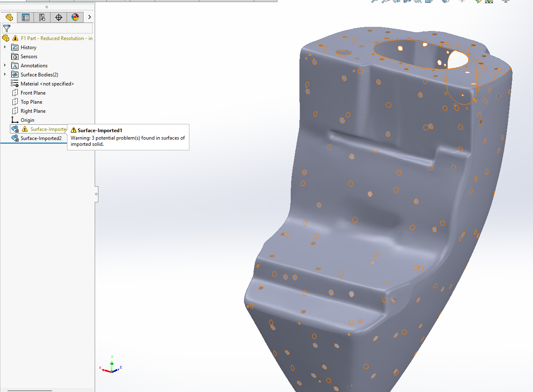Open the ConfigurationManager tab

42,17
